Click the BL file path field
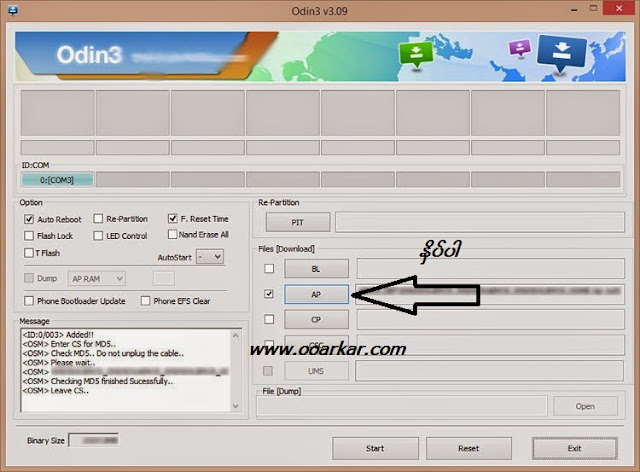Viewport: 640px width, 472px height. (x=491, y=269)
